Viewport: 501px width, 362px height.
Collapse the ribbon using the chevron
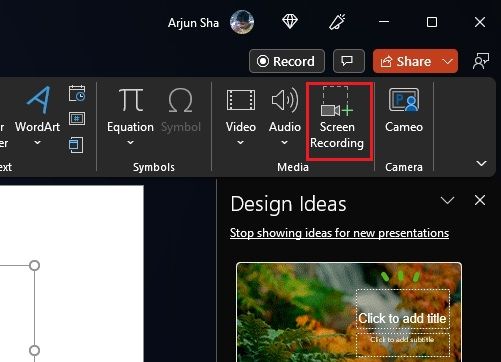(x=481, y=163)
